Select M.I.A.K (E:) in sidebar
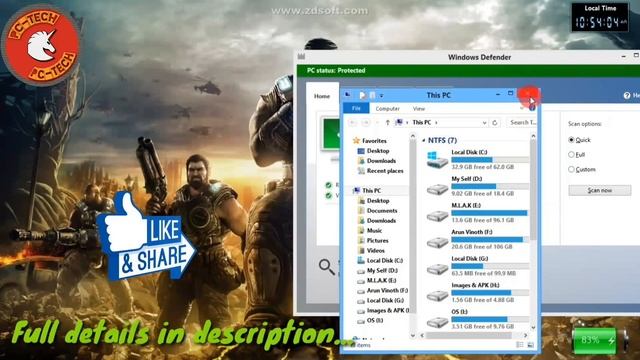640x360 pixels. (x=381, y=280)
